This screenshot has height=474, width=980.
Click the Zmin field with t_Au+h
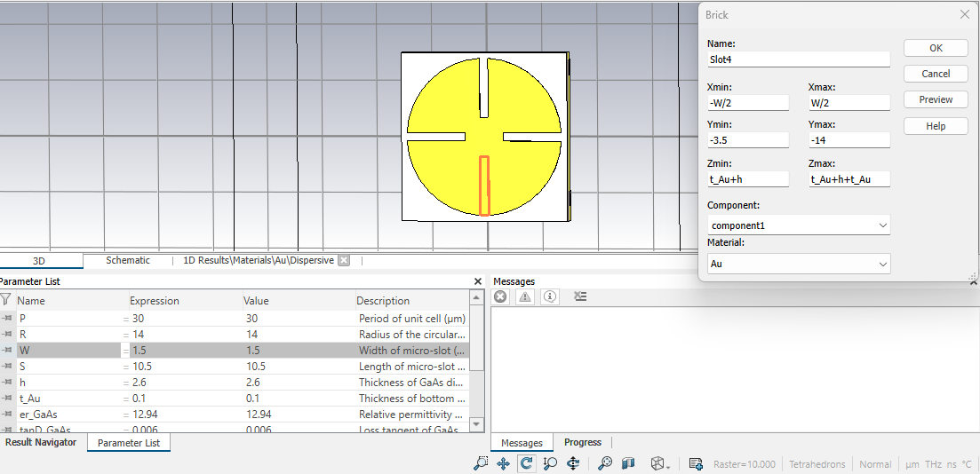point(748,179)
